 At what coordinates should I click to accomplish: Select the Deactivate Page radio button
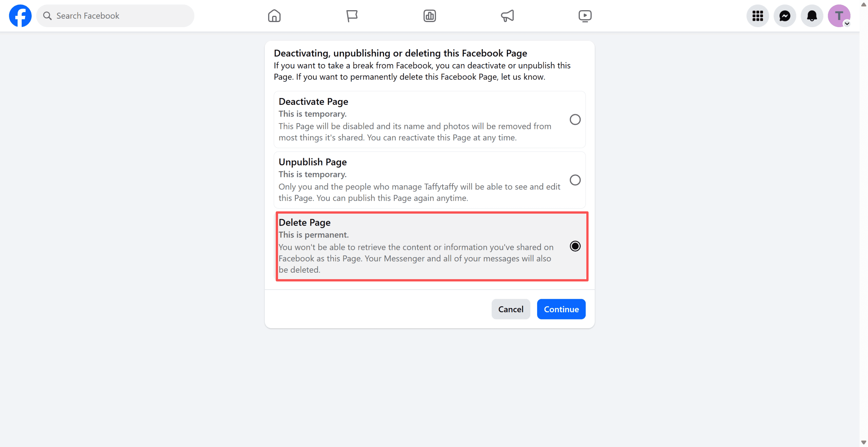click(575, 119)
